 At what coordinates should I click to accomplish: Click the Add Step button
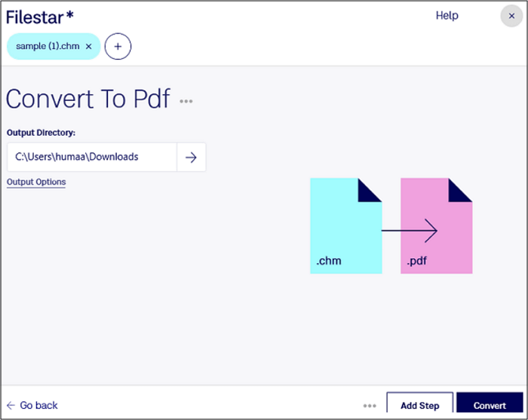point(420,403)
